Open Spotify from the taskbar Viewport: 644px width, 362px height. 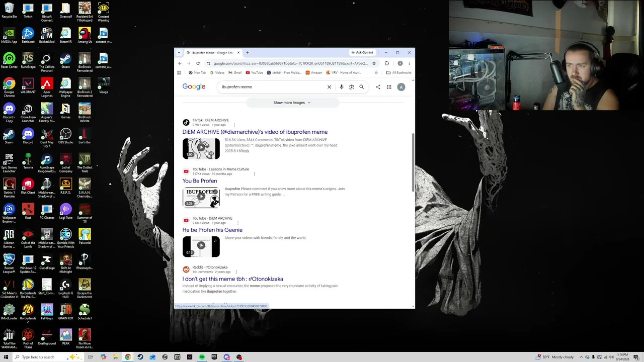202,357
